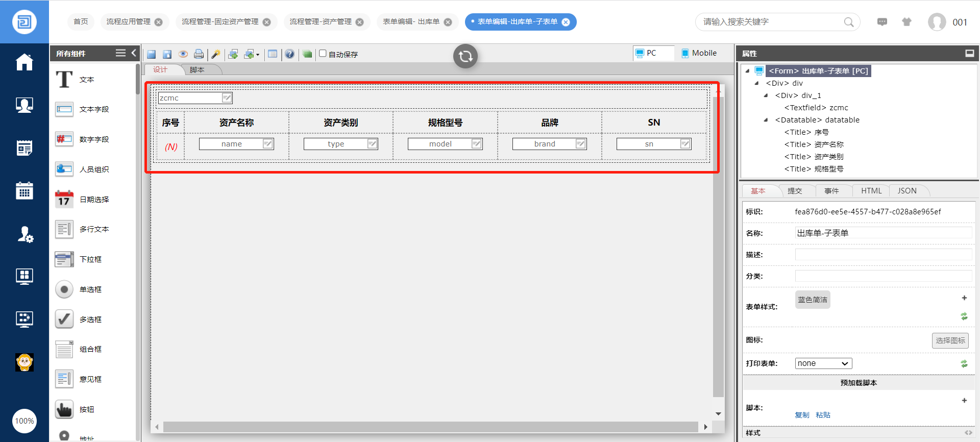Click the icon with the left-pointing green arrow
This screenshot has width=980, height=442.
pyautogui.click(x=249, y=54)
